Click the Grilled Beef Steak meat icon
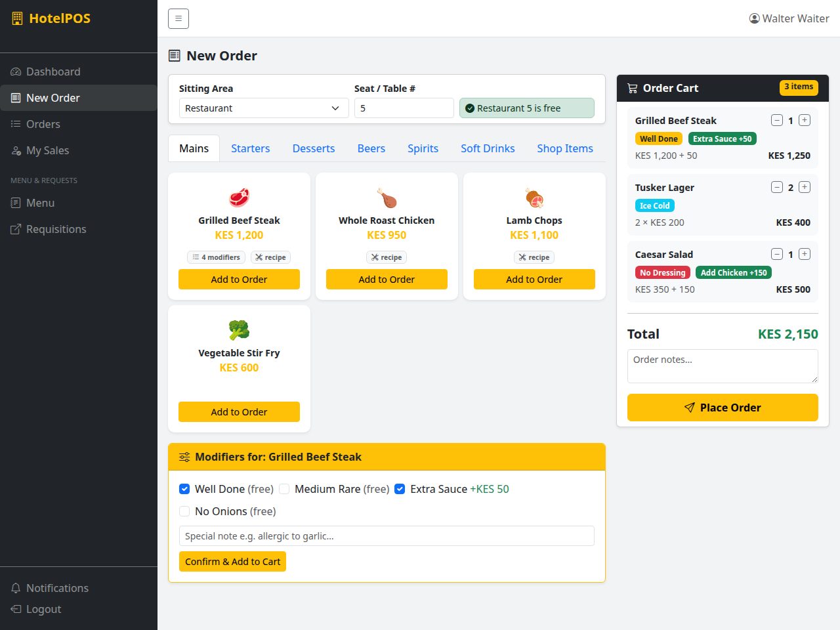 239,198
